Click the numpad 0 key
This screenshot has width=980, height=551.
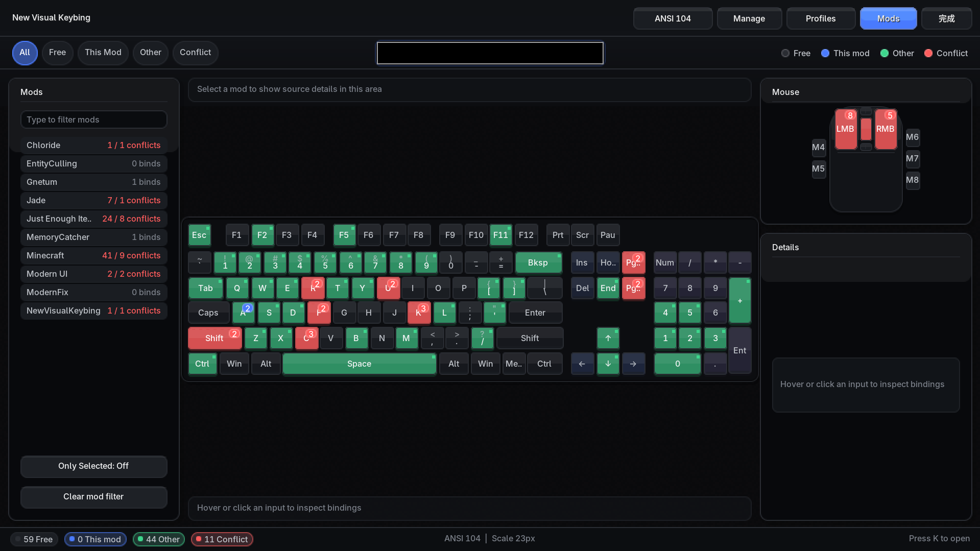pos(678,364)
